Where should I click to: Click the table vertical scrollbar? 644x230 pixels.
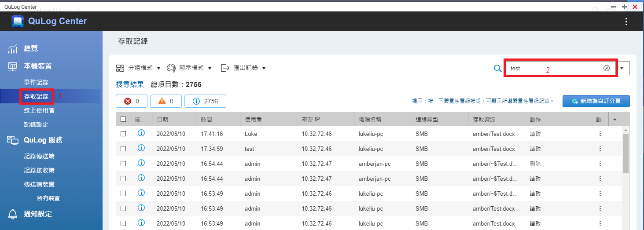point(626,153)
